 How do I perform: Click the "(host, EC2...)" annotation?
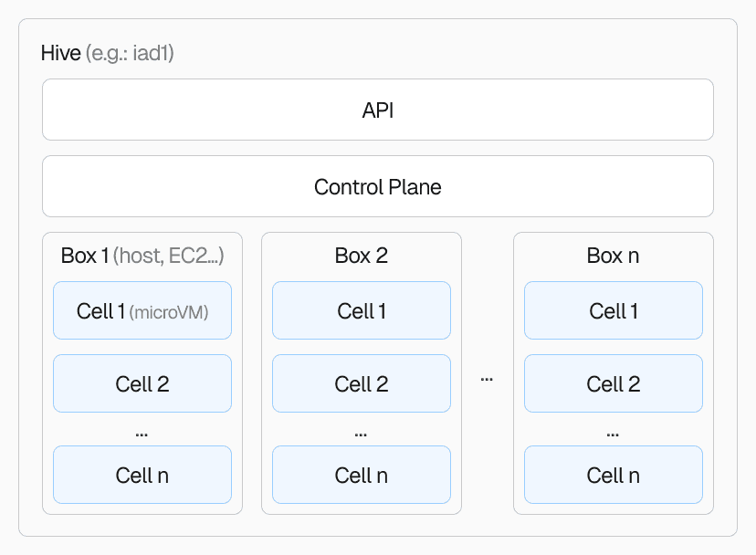click(x=169, y=256)
